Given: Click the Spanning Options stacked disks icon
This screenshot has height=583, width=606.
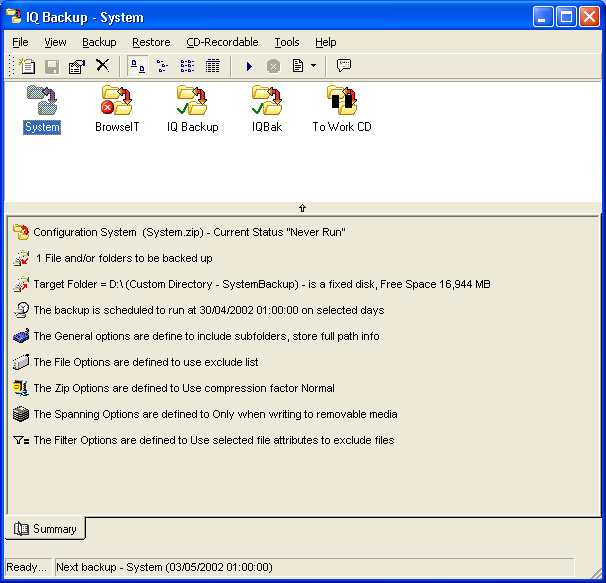Looking at the screenshot, I should (x=21, y=414).
